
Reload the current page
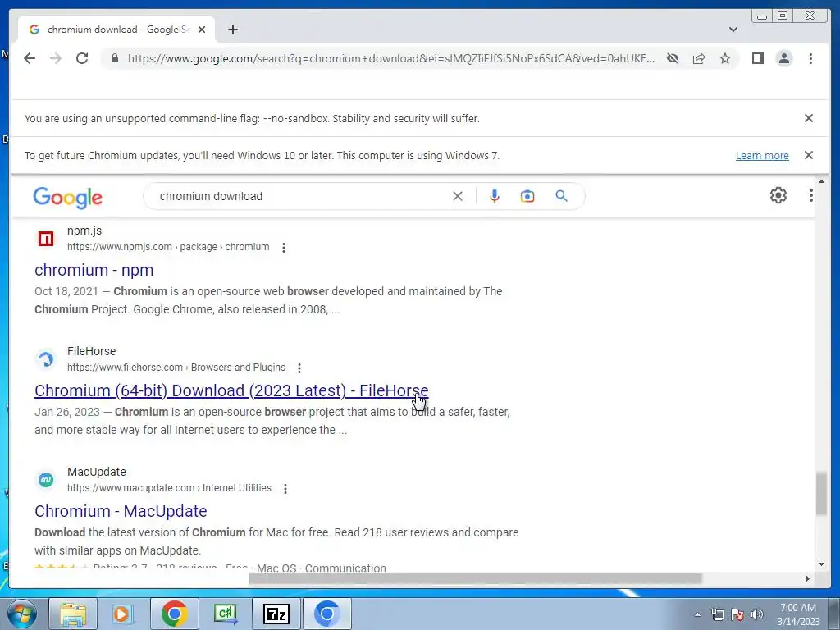[x=82, y=58]
